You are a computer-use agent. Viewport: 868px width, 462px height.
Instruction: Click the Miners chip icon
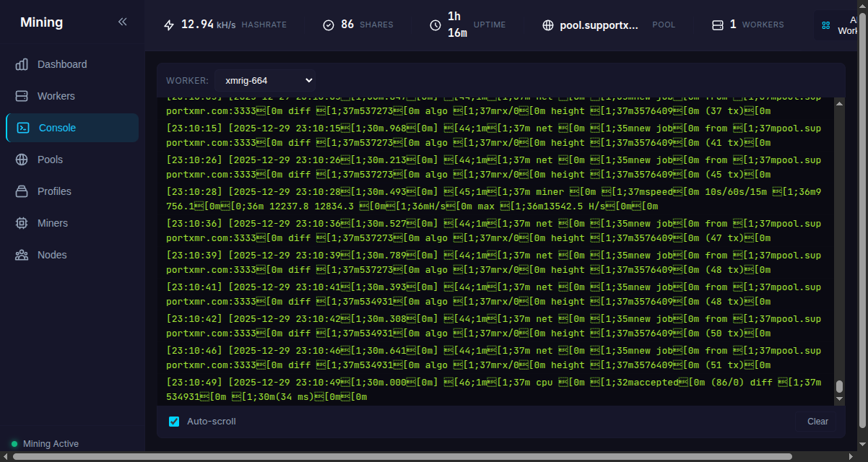coord(22,223)
